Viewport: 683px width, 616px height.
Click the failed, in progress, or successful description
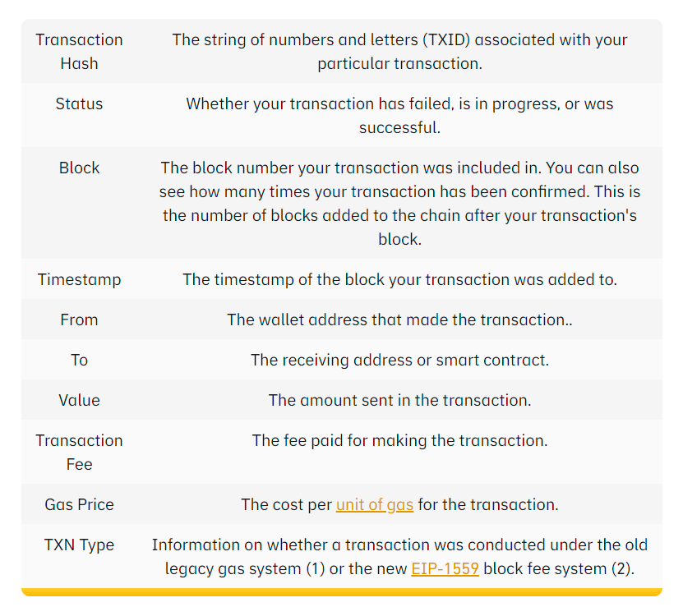[399, 116]
